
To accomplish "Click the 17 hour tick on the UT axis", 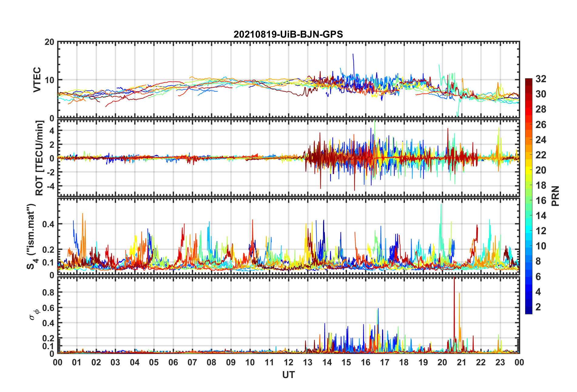I will click(x=385, y=362).
